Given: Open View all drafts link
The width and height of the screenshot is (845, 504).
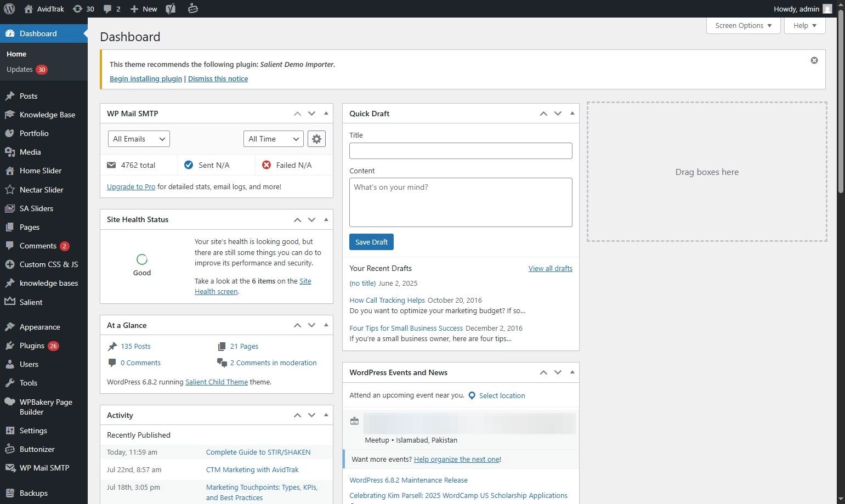Looking at the screenshot, I should tap(551, 268).
